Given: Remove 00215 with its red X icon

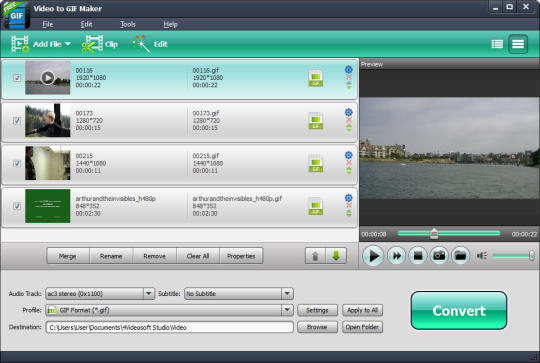Looking at the screenshot, I should (x=349, y=163).
